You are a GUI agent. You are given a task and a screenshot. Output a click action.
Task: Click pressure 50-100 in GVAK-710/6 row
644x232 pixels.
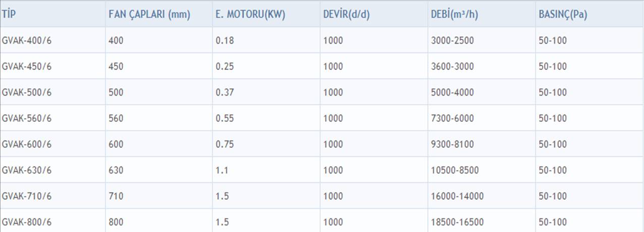pyautogui.click(x=553, y=196)
